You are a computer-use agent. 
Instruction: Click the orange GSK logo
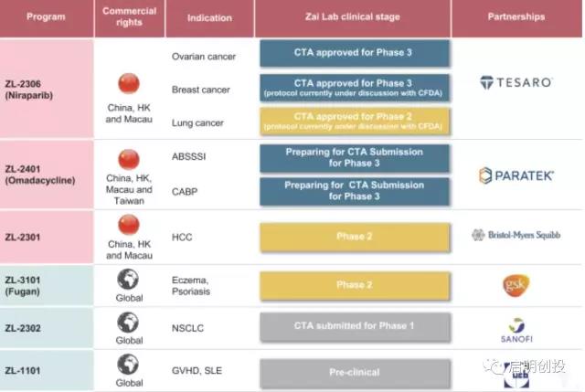(x=516, y=285)
